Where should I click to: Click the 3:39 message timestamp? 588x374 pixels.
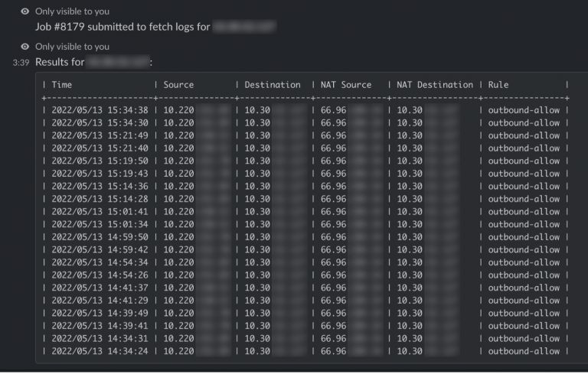click(x=21, y=62)
